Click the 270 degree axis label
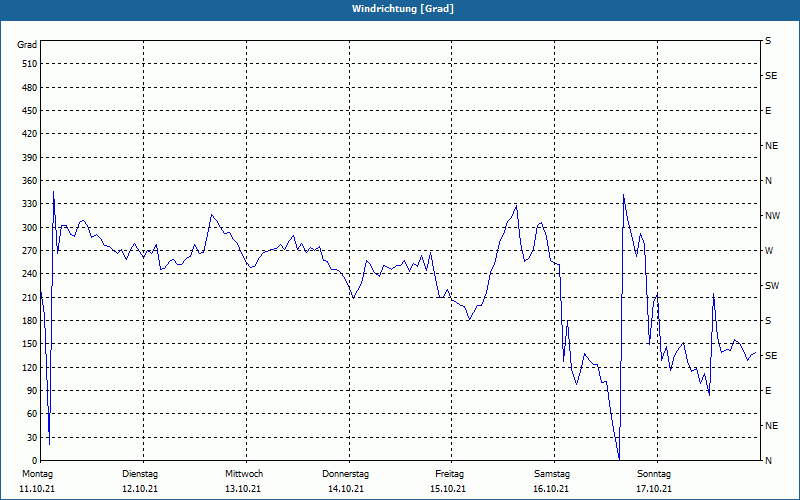The image size is (800, 500). click(29, 251)
